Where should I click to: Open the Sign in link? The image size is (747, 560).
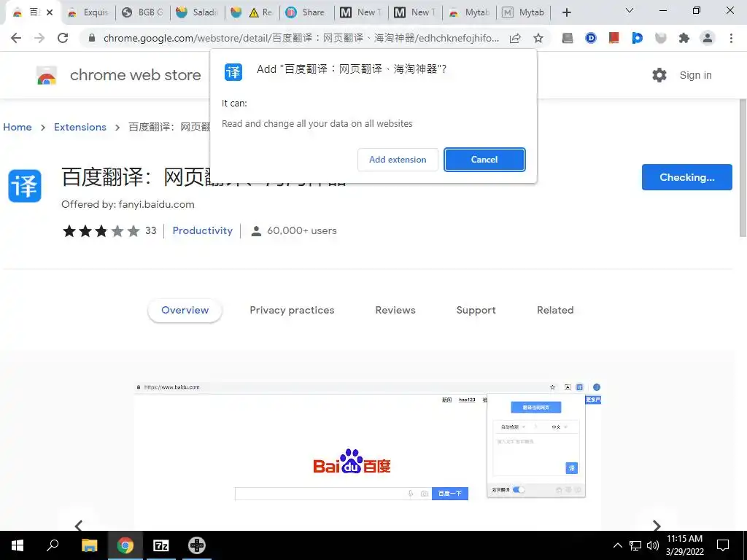point(695,75)
